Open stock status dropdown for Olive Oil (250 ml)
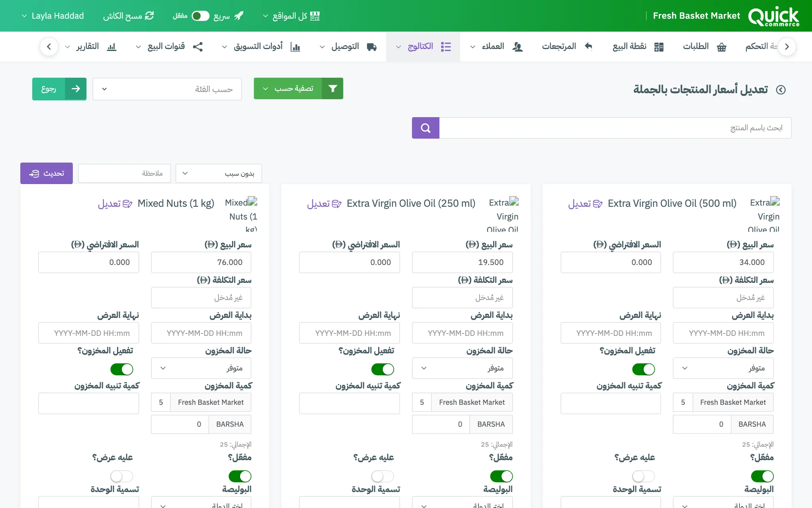The height and width of the screenshot is (508, 812). coord(462,368)
